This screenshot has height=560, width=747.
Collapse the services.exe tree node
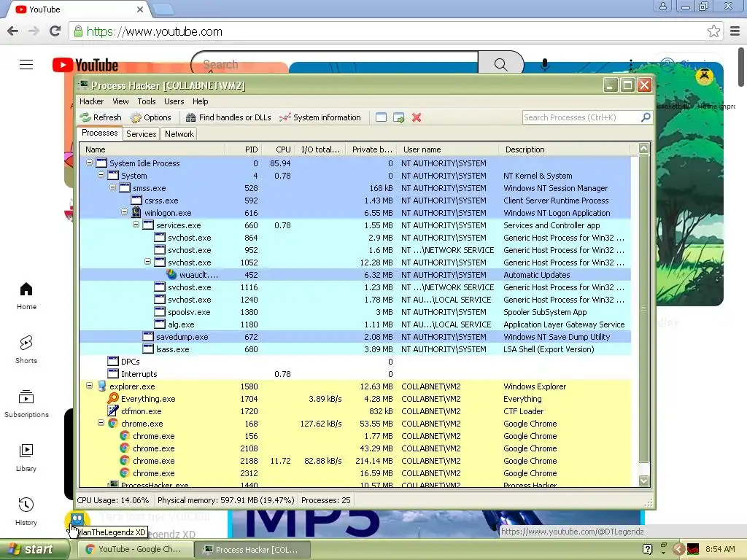point(136,225)
